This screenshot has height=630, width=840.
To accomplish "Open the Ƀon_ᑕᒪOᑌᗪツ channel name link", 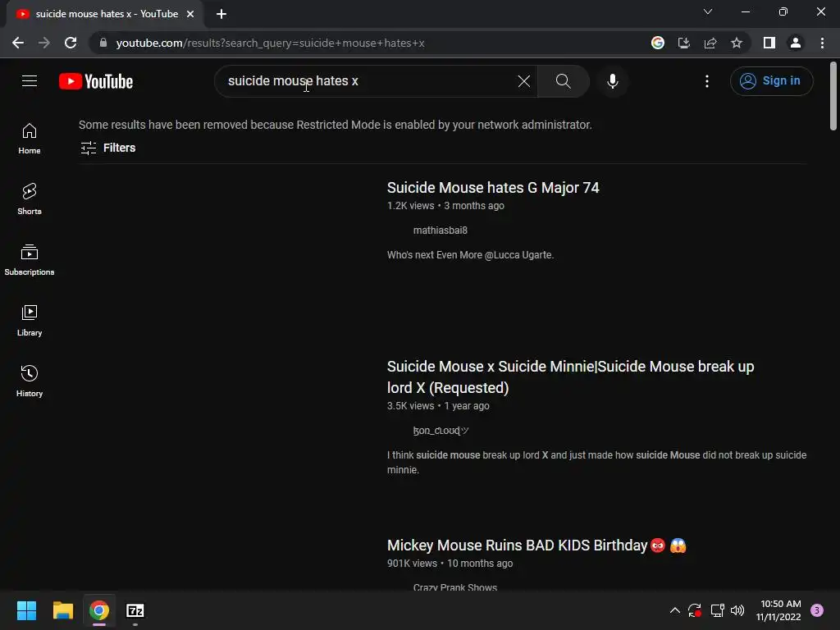I will 441,431.
